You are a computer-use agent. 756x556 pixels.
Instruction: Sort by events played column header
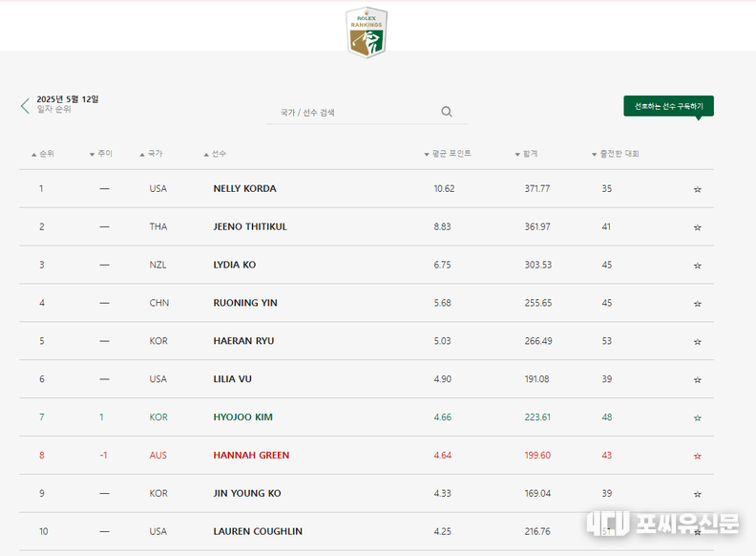(x=616, y=154)
